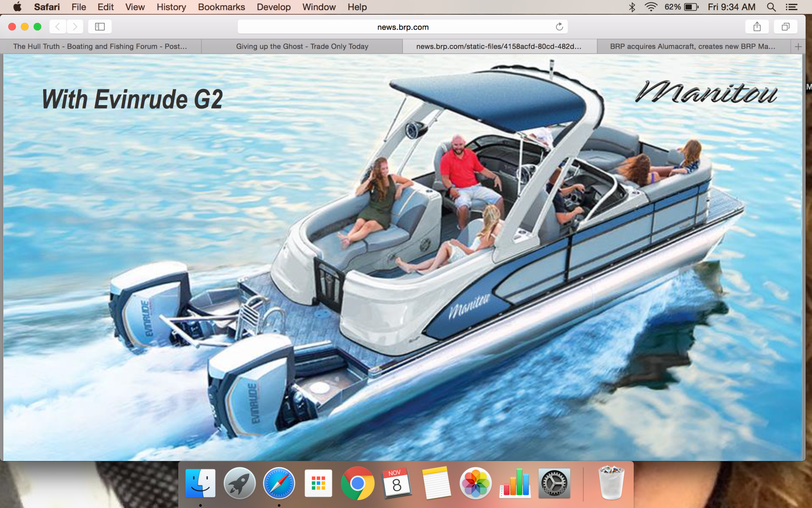Select the news.brp.com static-files tab
Viewport: 812px width, 508px height.
tap(499, 47)
